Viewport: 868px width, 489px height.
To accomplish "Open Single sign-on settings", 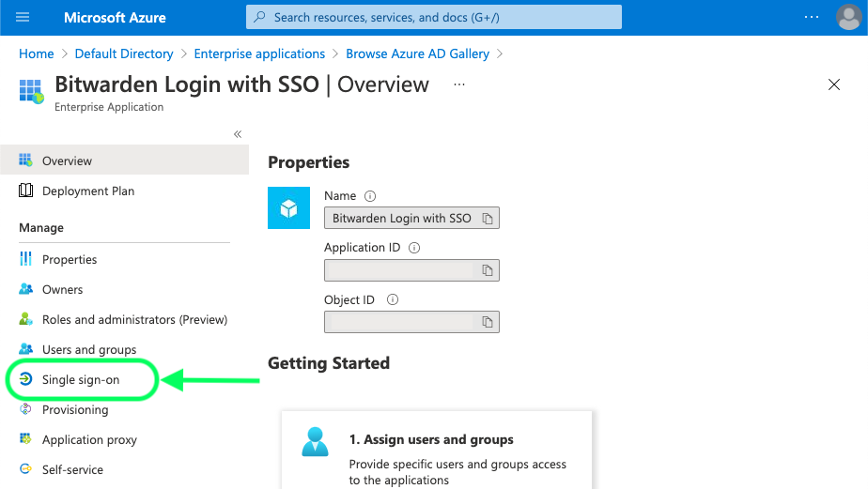I will (81, 379).
